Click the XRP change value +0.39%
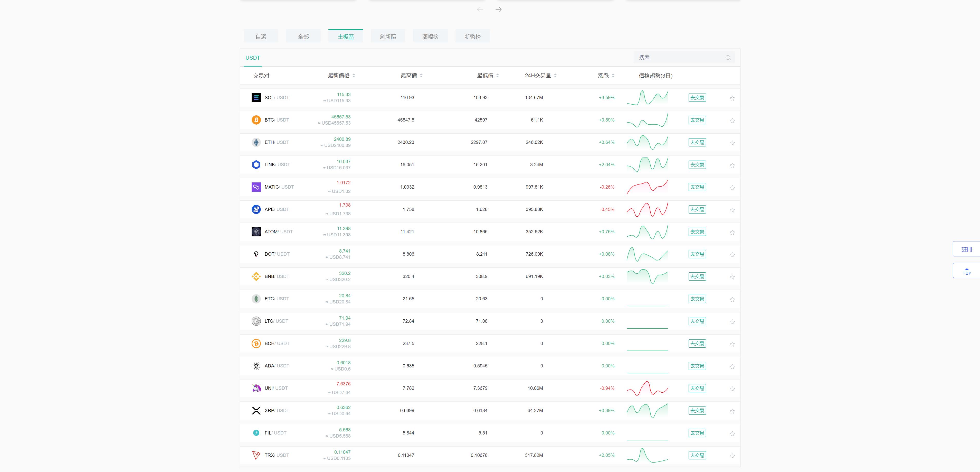The height and width of the screenshot is (472, 980). [606, 411]
